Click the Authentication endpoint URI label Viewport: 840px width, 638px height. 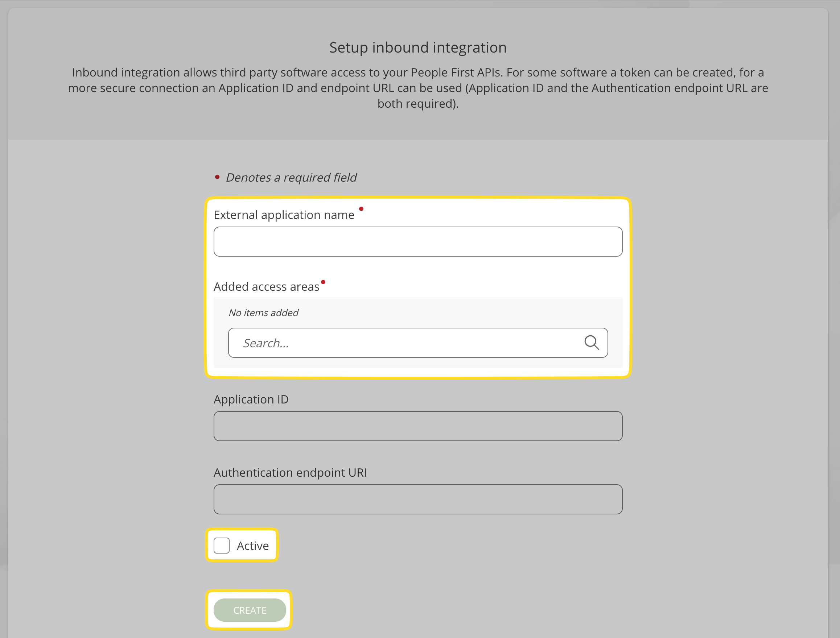pyautogui.click(x=290, y=473)
